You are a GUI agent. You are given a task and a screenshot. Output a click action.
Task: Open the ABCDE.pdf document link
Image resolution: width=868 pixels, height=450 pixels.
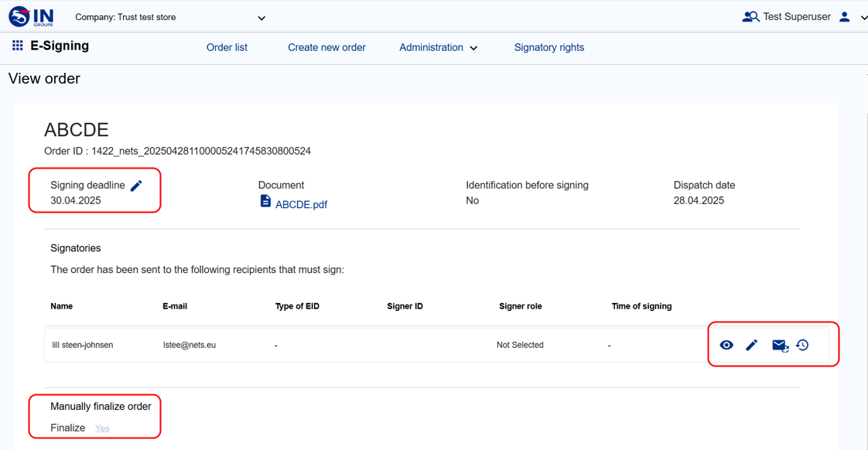click(301, 205)
